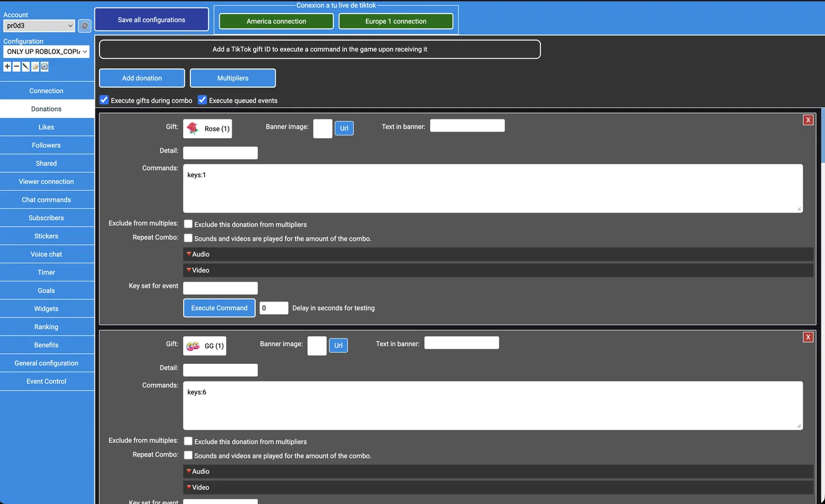The height and width of the screenshot is (504, 825).
Task: Open the Configuration dropdown ONLY UP ROBLOX
Action: point(46,52)
